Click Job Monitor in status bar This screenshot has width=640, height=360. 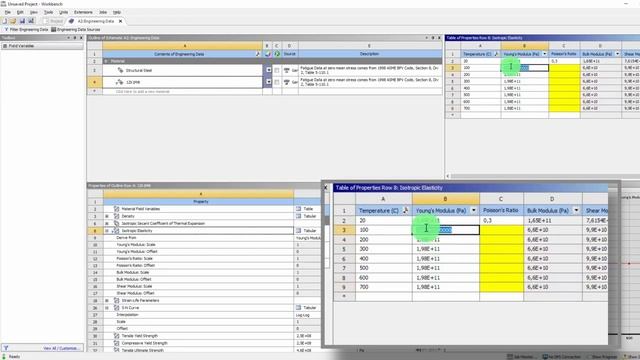point(522,357)
